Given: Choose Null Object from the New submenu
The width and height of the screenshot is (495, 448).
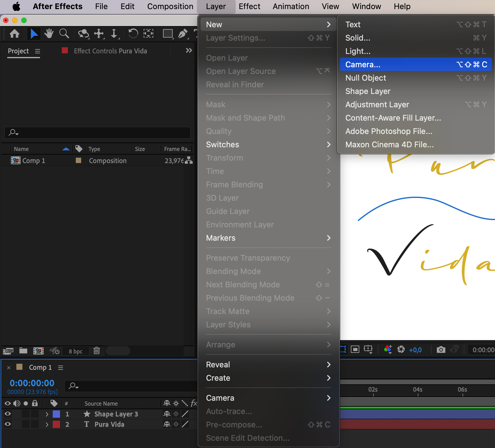Looking at the screenshot, I should (x=416, y=78).
